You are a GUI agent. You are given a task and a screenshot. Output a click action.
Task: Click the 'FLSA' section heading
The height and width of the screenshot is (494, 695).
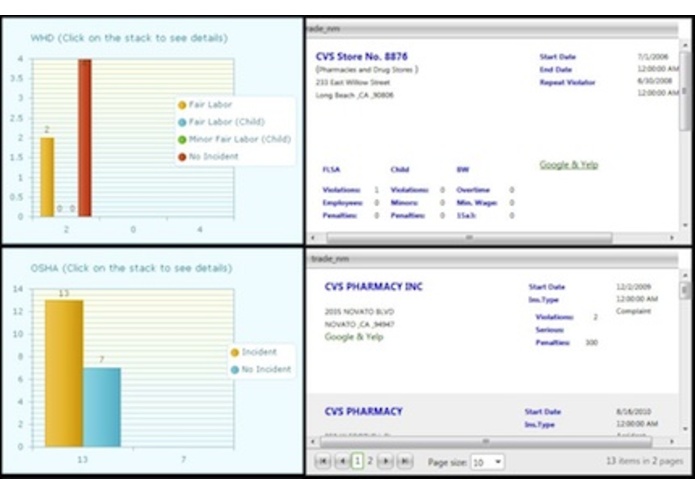click(331, 170)
